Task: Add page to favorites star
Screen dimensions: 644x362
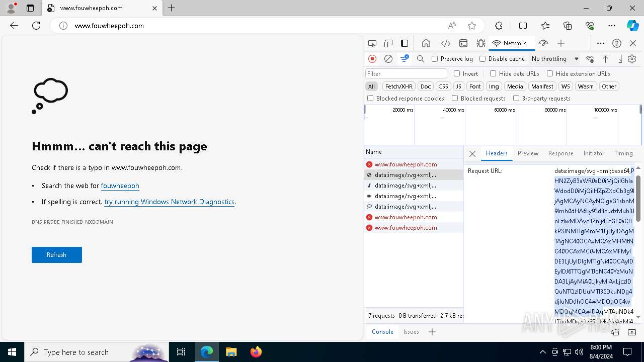Action: (471, 26)
